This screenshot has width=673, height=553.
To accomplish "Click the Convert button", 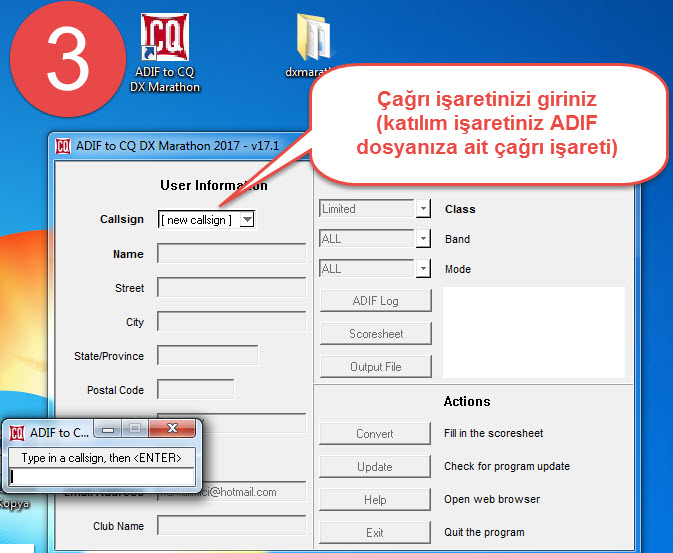I will pyautogui.click(x=375, y=434).
